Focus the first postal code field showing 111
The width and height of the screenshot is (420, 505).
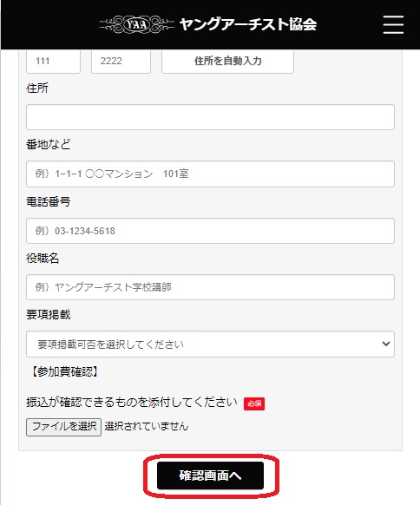click(x=53, y=62)
